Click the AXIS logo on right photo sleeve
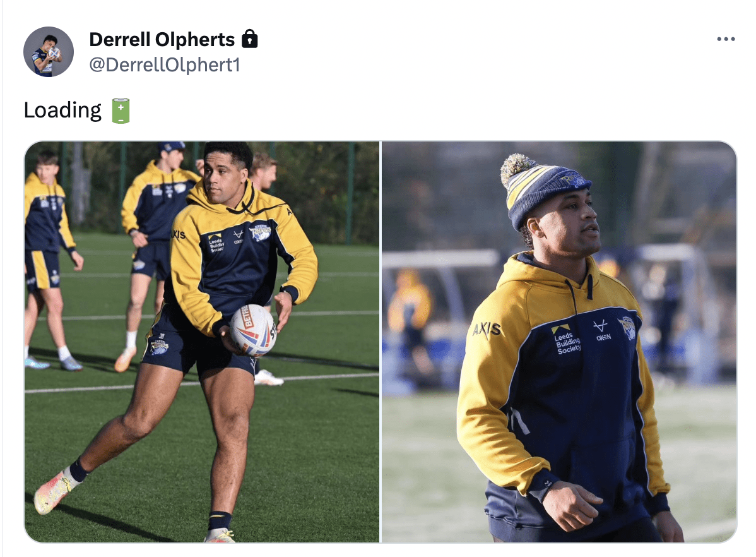This screenshot has width=756, height=557. (x=487, y=329)
